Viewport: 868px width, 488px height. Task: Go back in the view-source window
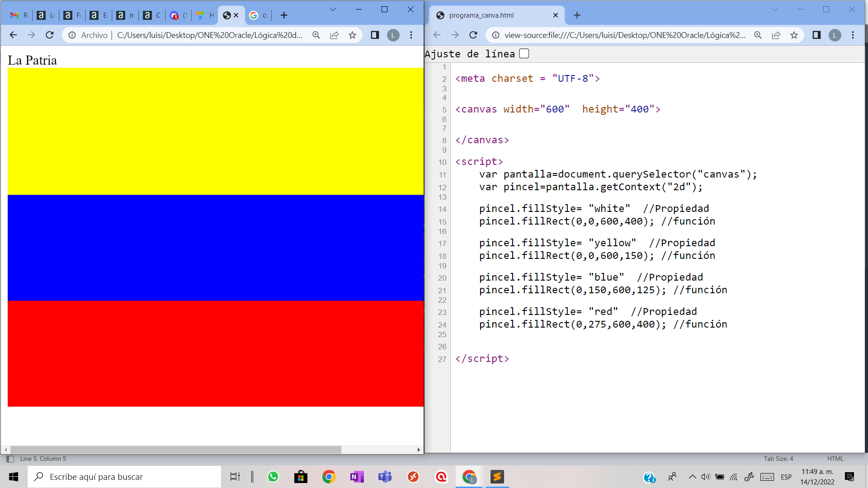click(437, 35)
